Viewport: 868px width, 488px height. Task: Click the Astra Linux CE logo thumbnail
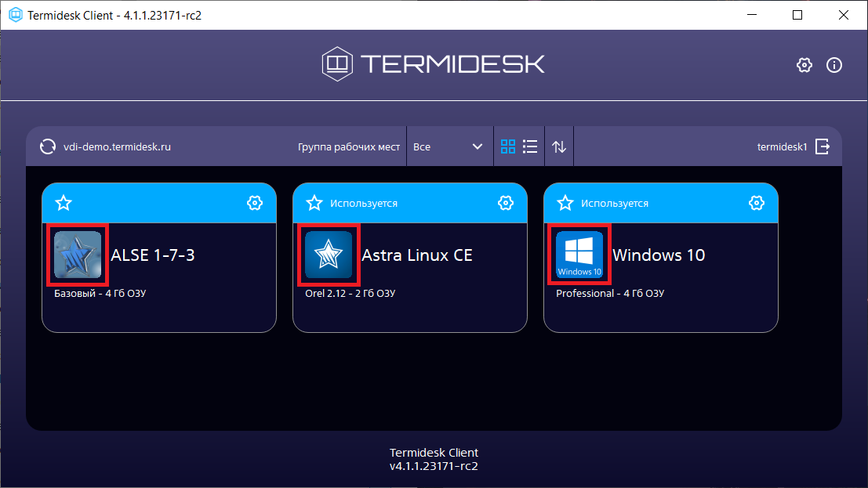coord(329,255)
